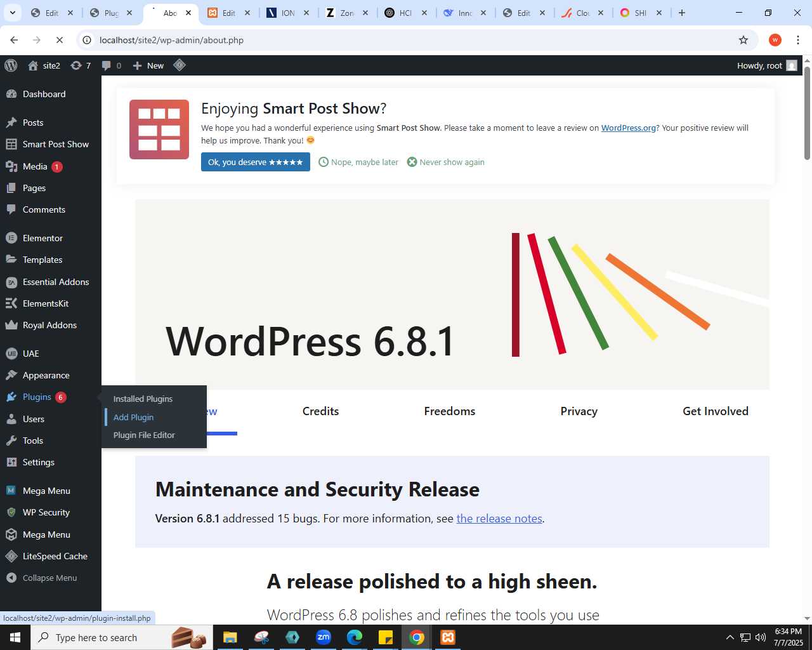Click Nope, maybe later link
Image resolution: width=812 pixels, height=650 pixels.
click(x=358, y=162)
